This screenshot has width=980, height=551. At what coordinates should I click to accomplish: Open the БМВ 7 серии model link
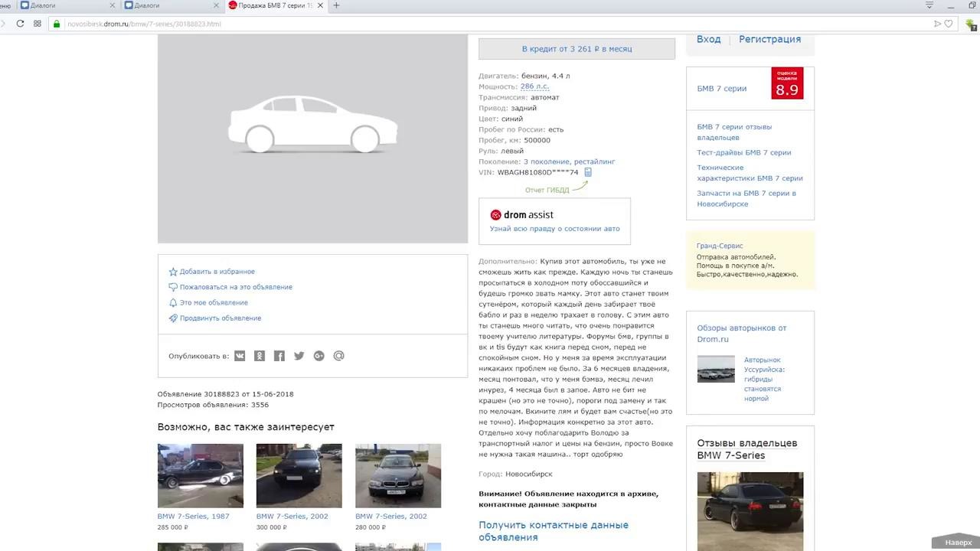(722, 89)
